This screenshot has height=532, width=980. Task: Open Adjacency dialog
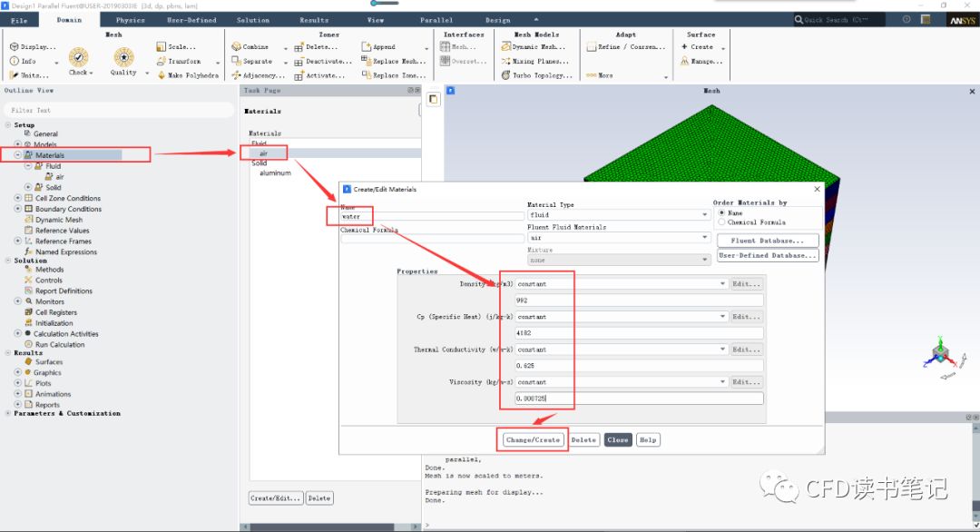(x=258, y=75)
